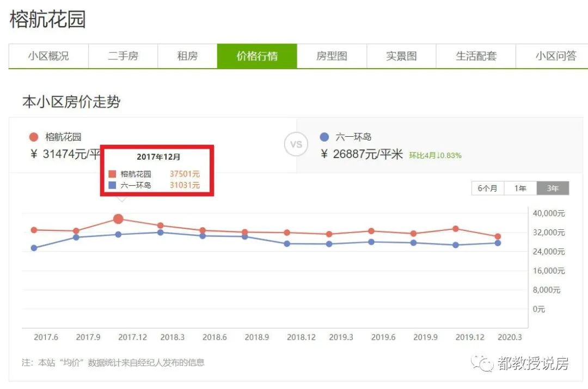Enable the 6个月 time range option
This screenshot has width=588, height=389.
pyautogui.click(x=487, y=187)
